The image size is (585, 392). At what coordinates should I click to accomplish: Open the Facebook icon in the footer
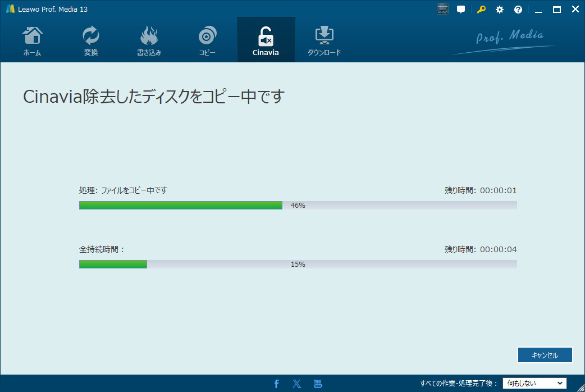click(276, 384)
